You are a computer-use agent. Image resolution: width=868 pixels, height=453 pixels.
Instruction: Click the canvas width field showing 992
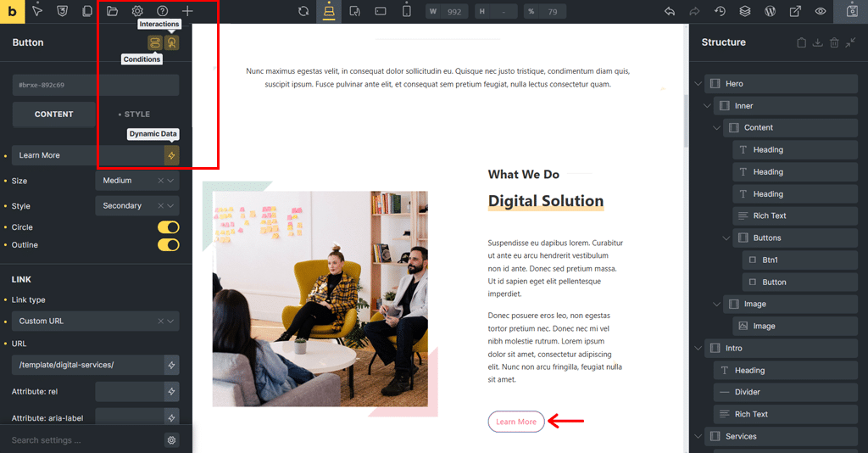tap(448, 11)
